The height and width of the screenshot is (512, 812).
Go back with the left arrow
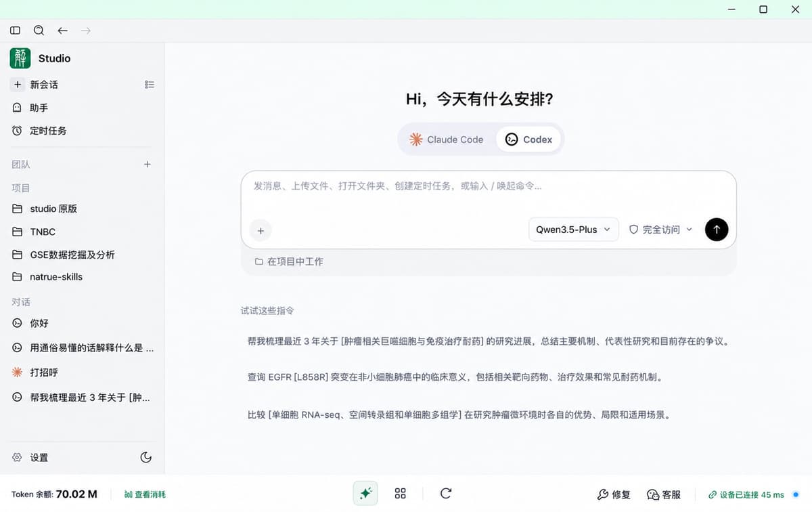click(62, 30)
